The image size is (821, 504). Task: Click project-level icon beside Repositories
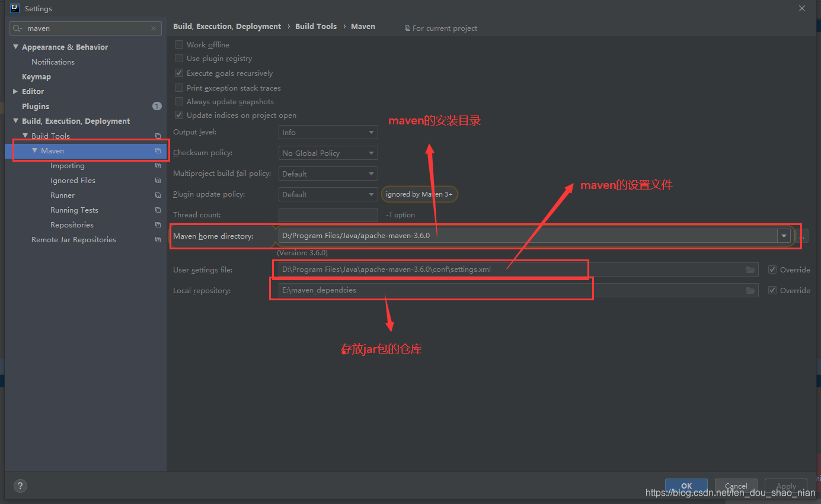[x=158, y=225]
